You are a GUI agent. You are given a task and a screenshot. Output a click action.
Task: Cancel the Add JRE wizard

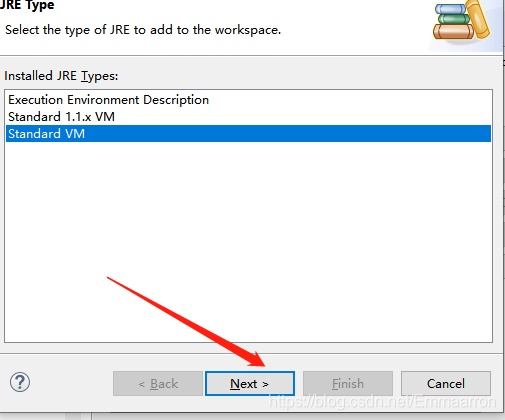point(446,383)
